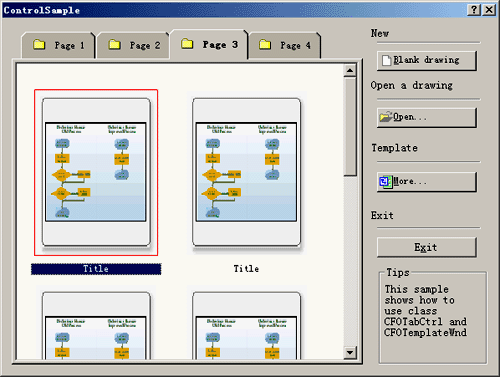Click the blank page icon on Blank drawing button
The image size is (500, 377).
pyautogui.click(x=386, y=60)
